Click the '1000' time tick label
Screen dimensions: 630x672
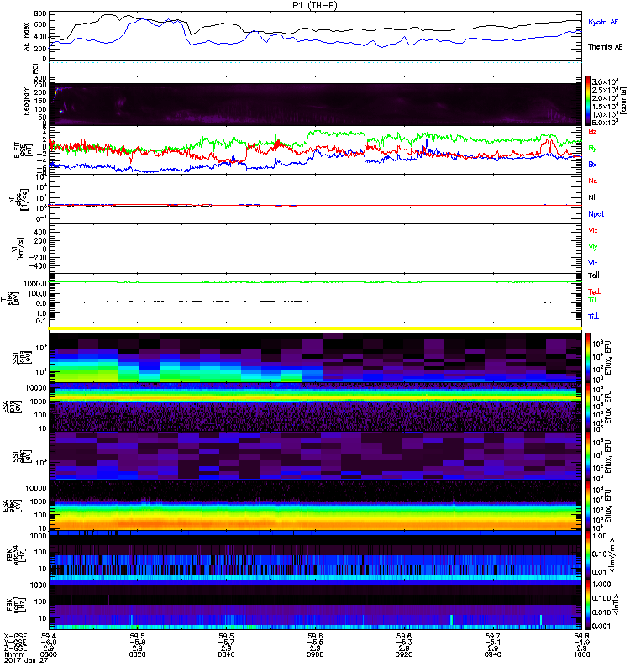click(581, 654)
